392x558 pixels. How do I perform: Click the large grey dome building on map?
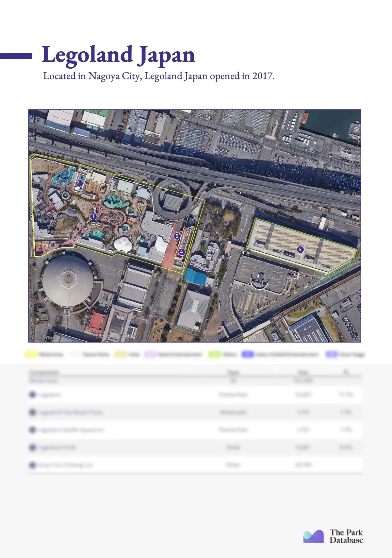pyautogui.click(x=68, y=281)
